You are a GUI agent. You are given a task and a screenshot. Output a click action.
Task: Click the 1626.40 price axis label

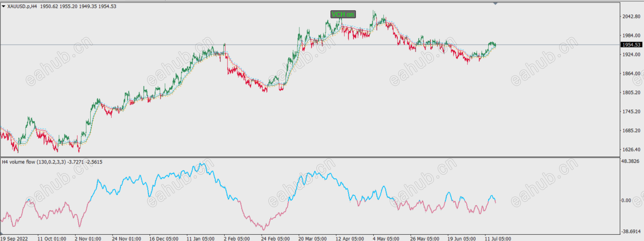pyautogui.click(x=631, y=150)
